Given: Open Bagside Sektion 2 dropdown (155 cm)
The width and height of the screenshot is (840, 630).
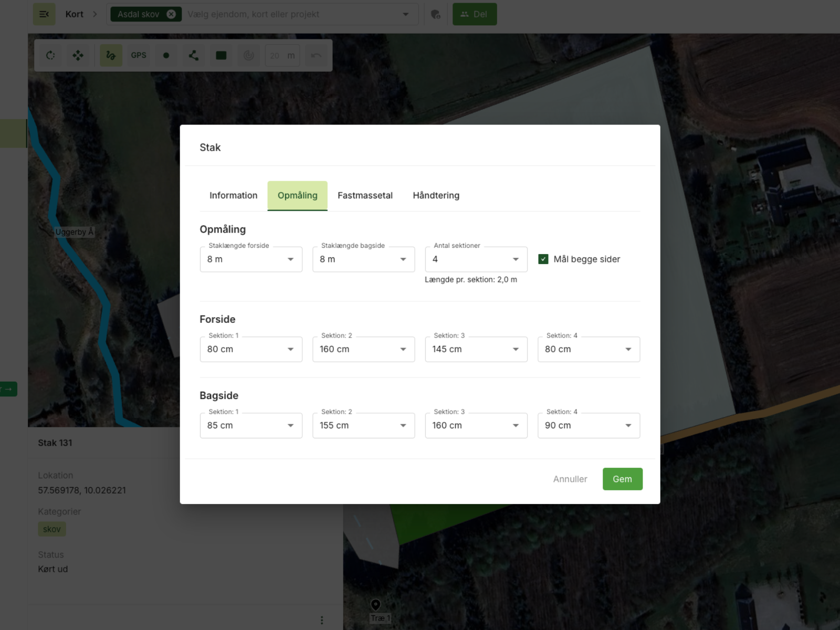Looking at the screenshot, I should [364, 425].
